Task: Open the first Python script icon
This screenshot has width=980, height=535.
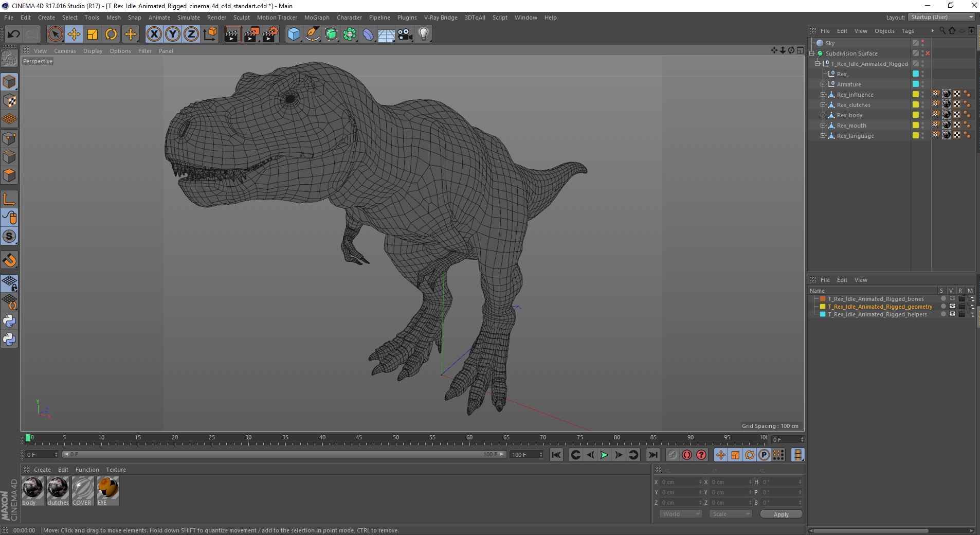Action: click(9, 321)
